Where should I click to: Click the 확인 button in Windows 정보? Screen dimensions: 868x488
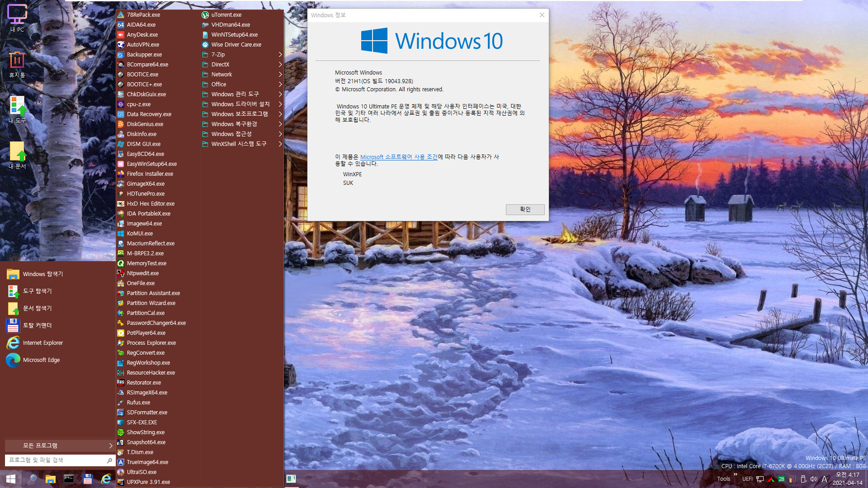pyautogui.click(x=525, y=209)
